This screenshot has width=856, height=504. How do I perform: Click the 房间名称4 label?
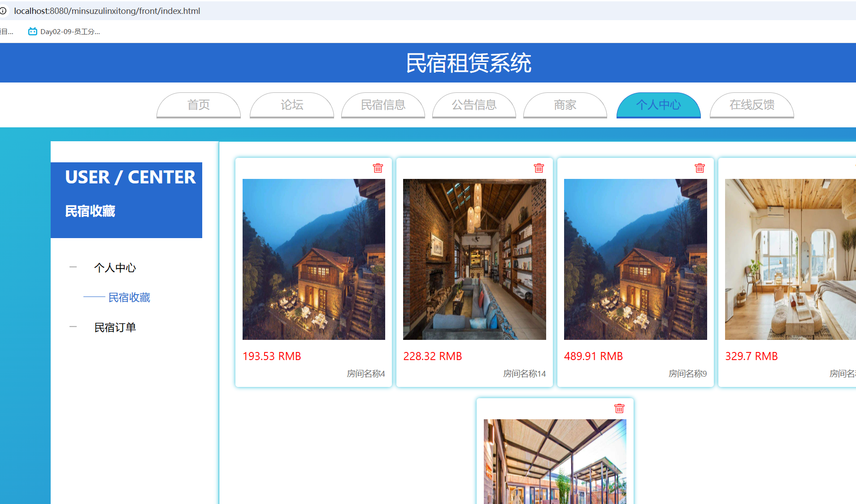point(366,374)
